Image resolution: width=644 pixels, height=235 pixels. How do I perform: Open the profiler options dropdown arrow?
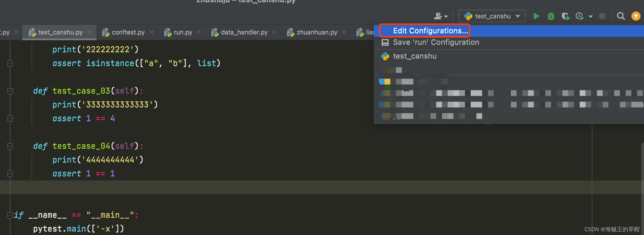pyautogui.click(x=591, y=17)
